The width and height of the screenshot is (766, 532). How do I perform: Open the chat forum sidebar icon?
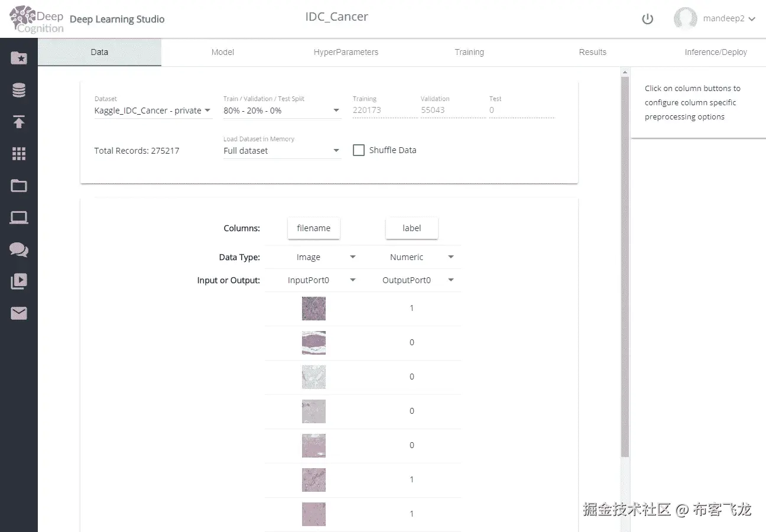[19, 249]
